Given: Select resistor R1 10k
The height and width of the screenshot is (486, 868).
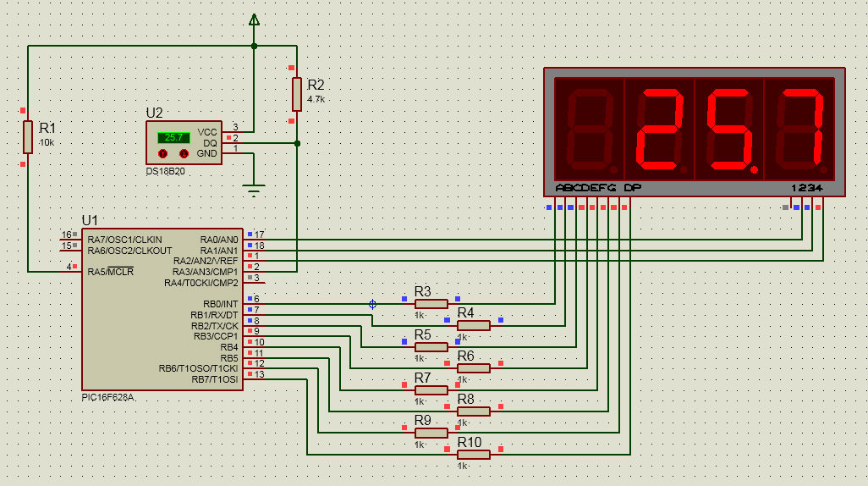Looking at the screenshot, I should pyautogui.click(x=28, y=136).
